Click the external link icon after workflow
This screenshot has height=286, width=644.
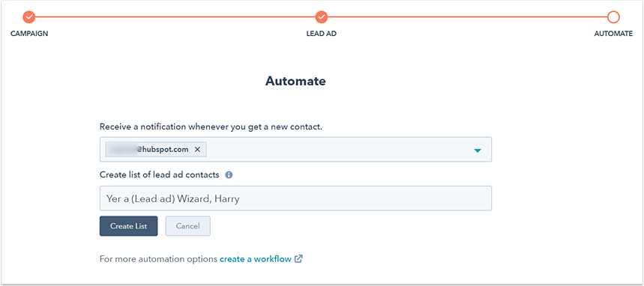298,259
